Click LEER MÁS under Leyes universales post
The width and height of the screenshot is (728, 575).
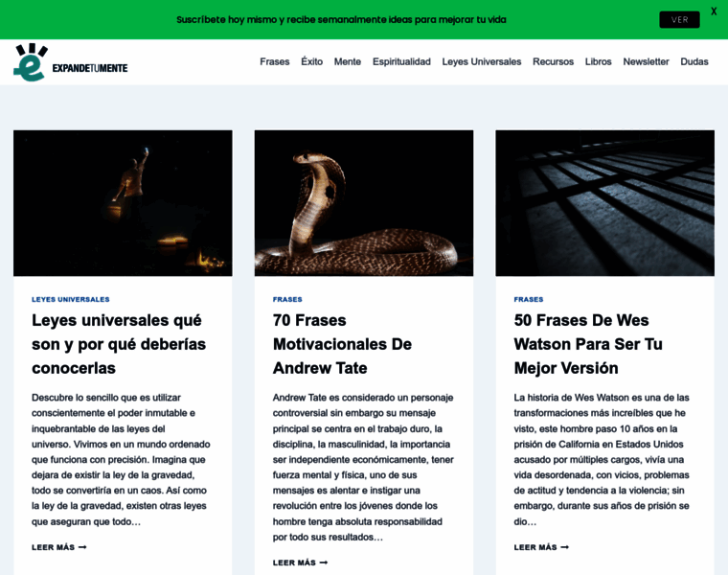[59, 547]
